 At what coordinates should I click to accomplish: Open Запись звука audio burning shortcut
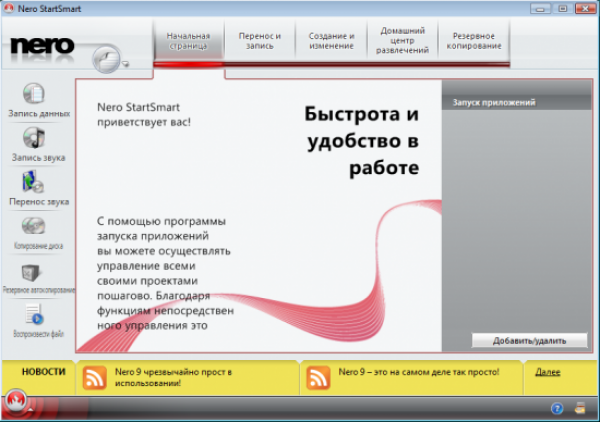[33, 138]
